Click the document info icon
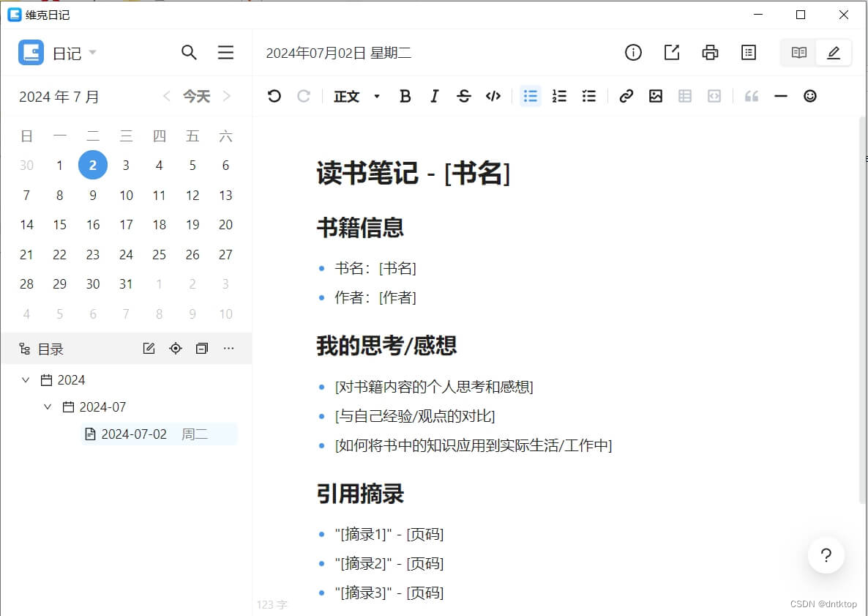Image resolution: width=868 pixels, height=616 pixels. point(633,53)
